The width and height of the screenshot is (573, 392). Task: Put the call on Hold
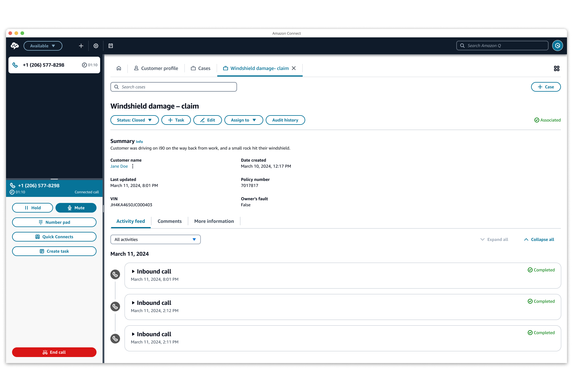[x=32, y=207]
